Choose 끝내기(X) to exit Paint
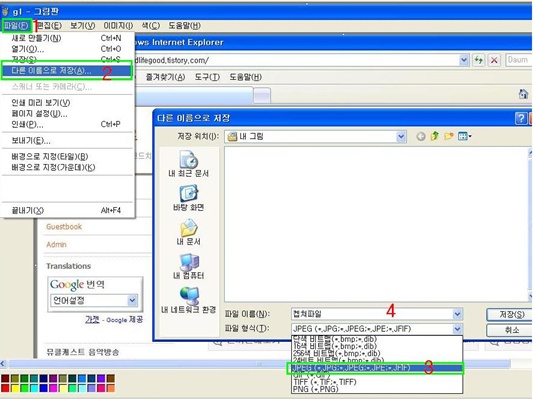The image size is (533, 399). pyautogui.click(x=67, y=210)
